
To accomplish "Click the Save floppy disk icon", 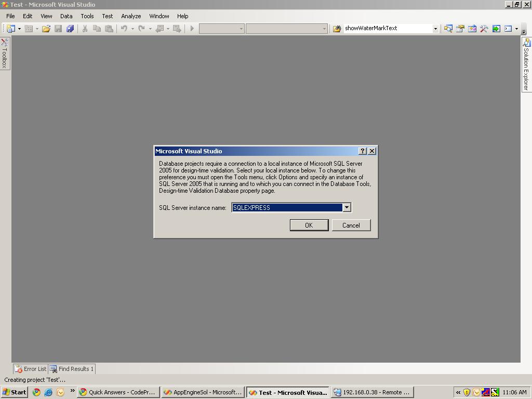I will click(x=58, y=29).
